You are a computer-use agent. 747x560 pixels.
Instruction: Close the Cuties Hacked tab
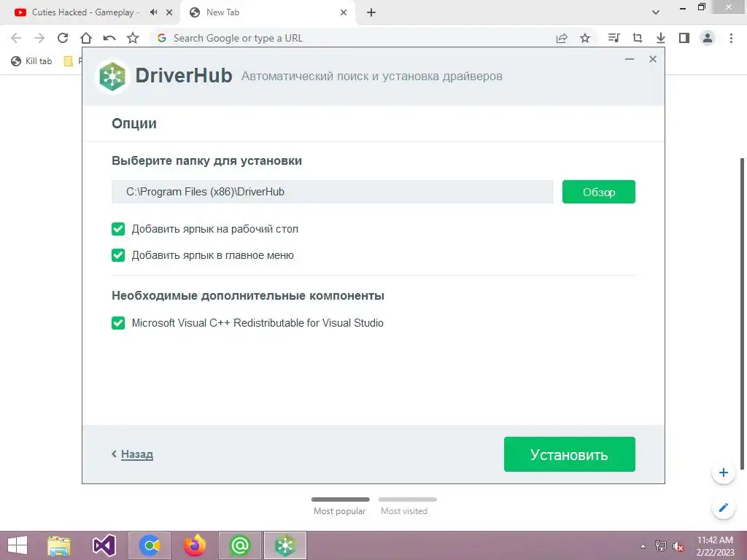click(169, 12)
